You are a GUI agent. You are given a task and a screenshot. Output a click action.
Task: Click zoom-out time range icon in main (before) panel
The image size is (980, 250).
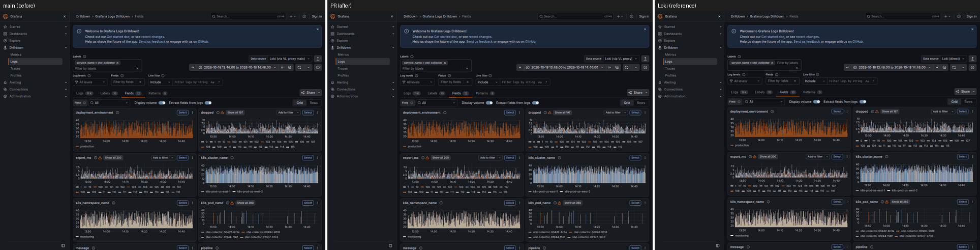click(290, 67)
